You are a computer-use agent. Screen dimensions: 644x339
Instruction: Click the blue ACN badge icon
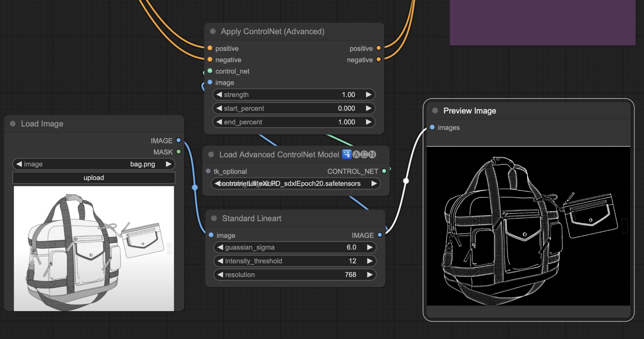(347, 154)
